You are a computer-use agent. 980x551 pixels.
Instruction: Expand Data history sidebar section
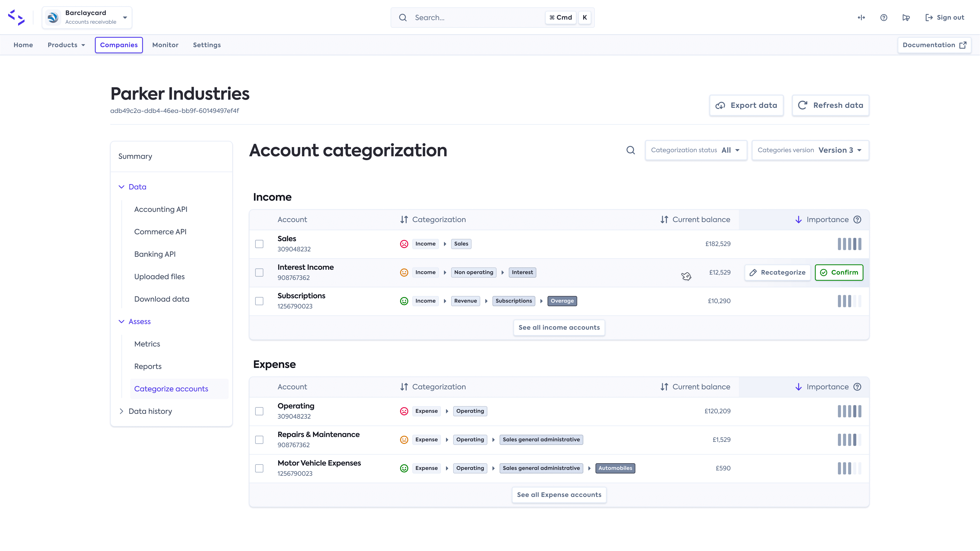pos(150,411)
